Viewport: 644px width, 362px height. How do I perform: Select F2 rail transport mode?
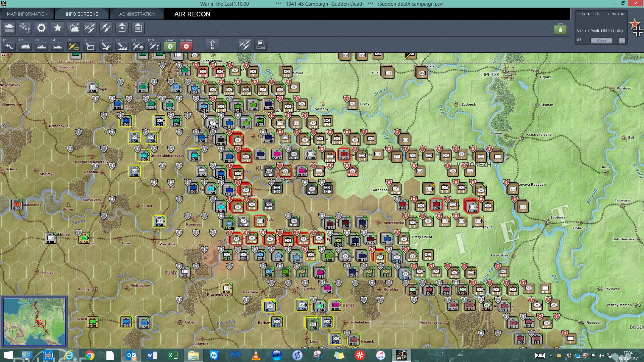[25, 46]
